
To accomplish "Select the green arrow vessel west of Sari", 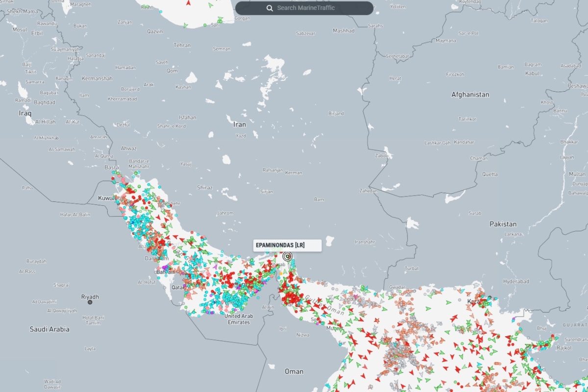I will [x=185, y=25].
